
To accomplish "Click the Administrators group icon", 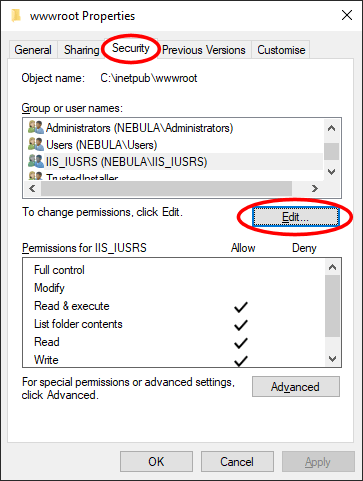I will point(36,128).
